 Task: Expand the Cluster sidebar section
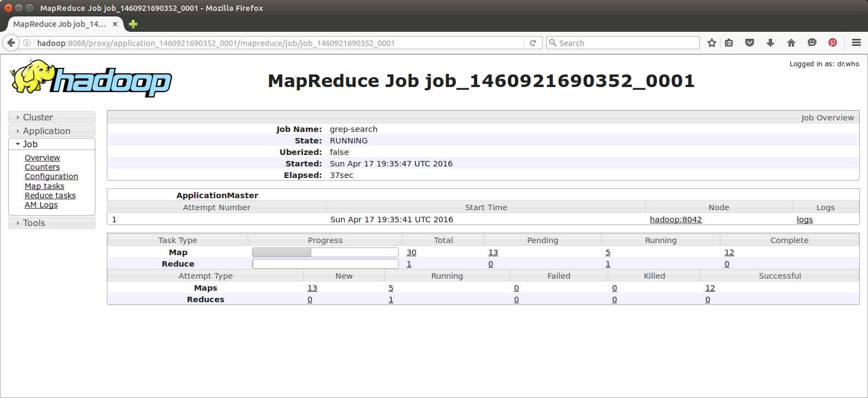point(52,117)
